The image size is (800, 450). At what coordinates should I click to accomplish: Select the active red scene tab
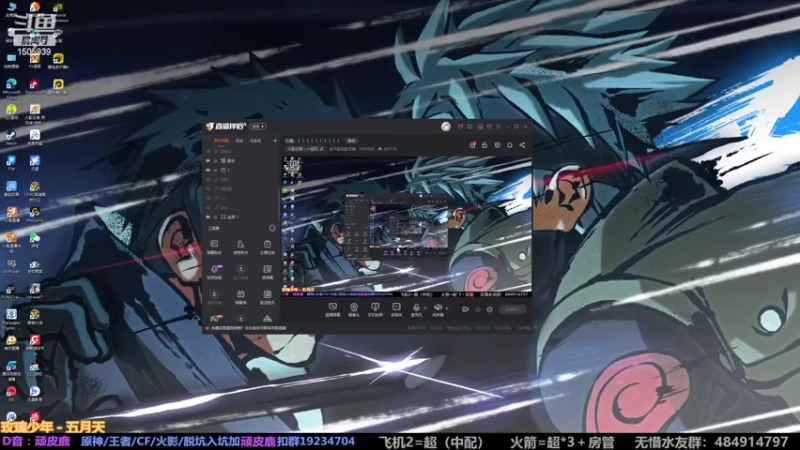point(221,141)
